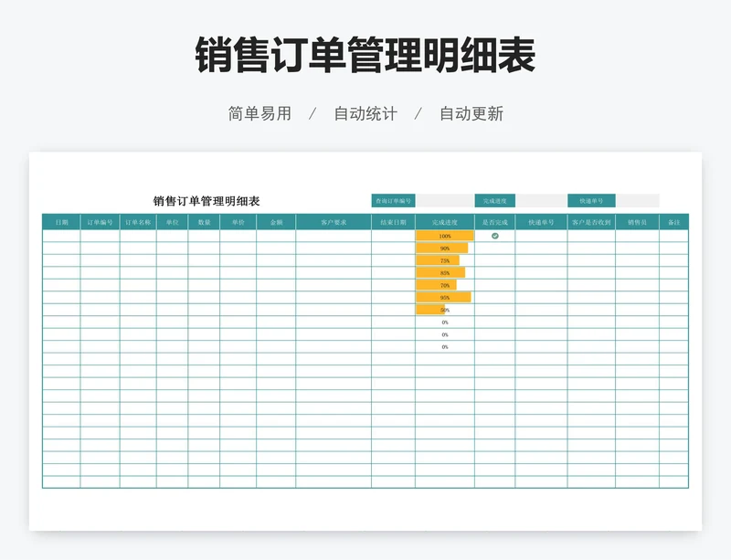Click the 自动统计 subtitle text
Image resolution: width=731 pixels, height=560 pixels.
coord(365,113)
